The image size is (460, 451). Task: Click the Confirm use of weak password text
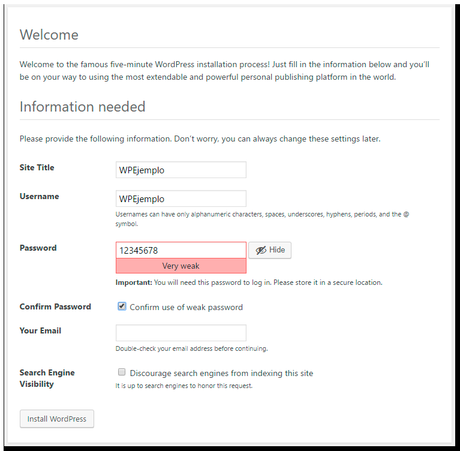186,307
